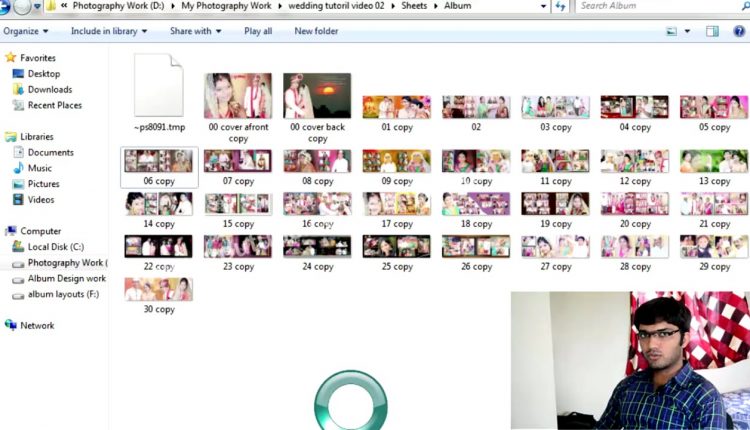
Task: Select the 11 copy thumbnail
Action: tap(555, 161)
